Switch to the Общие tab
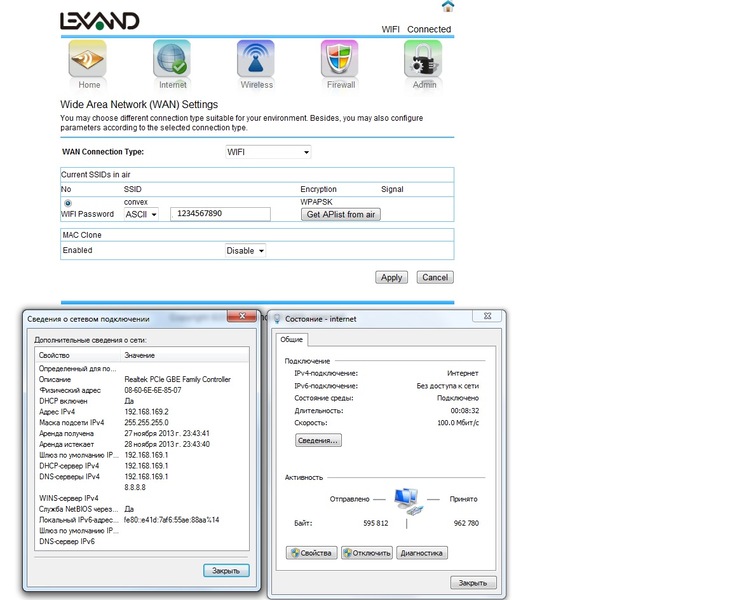The image size is (732, 600). [293, 339]
